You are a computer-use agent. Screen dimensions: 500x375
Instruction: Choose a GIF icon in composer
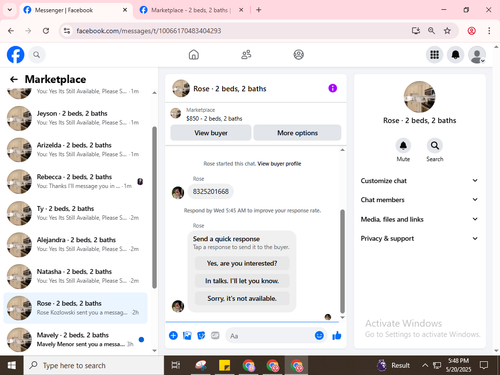click(215, 335)
